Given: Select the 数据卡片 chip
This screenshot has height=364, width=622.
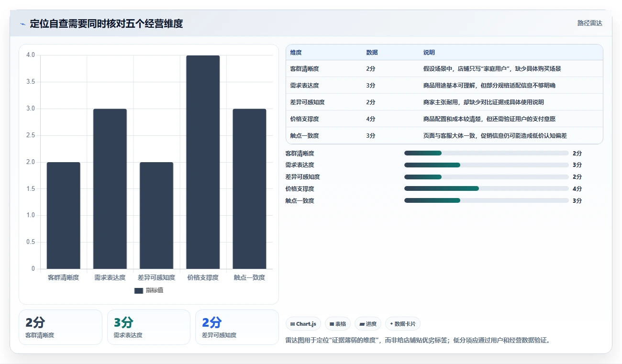Looking at the screenshot, I should [x=403, y=324].
